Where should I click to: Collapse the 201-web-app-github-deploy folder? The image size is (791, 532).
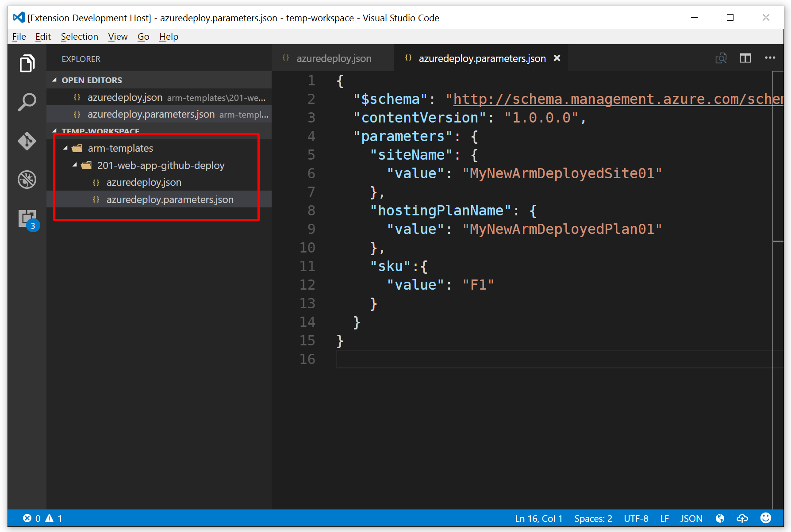[x=74, y=165]
